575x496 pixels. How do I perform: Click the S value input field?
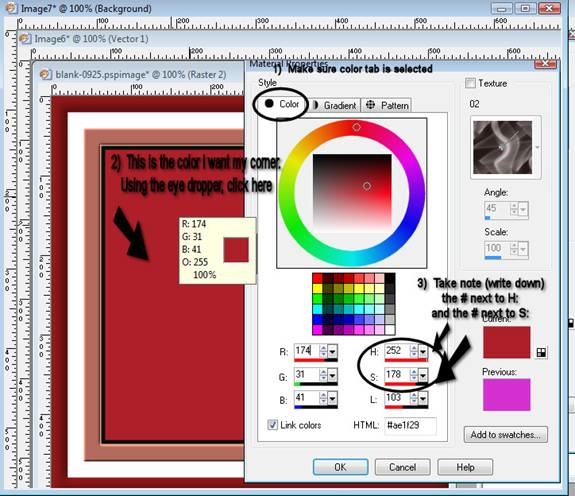tap(397, 375)
